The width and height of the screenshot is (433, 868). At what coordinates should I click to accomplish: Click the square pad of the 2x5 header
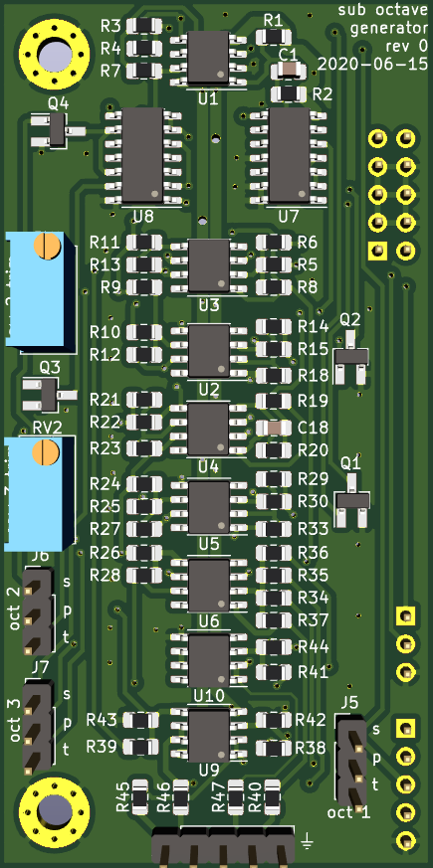(378, 251)
